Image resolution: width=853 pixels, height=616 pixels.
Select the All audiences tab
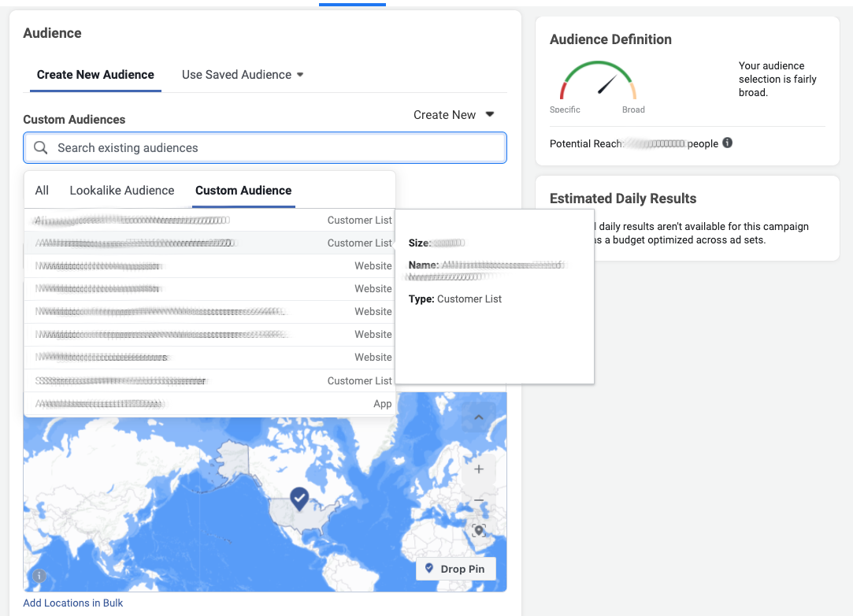[42, 191]
